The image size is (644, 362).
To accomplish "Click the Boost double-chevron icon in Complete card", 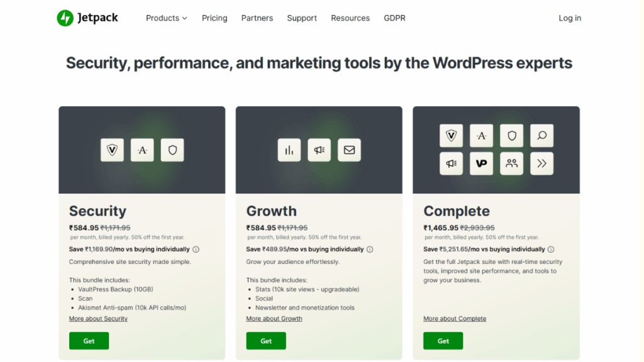I will (541, 163).
